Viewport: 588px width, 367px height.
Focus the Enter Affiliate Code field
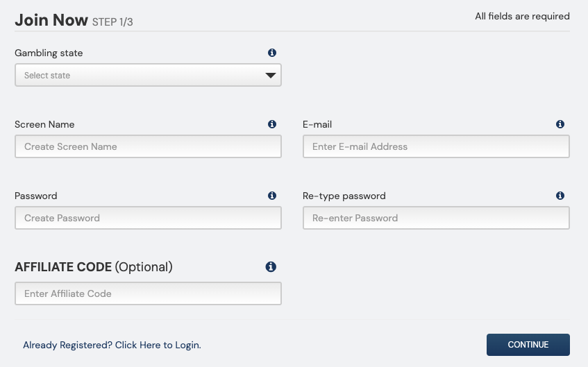tap(148, 293)
